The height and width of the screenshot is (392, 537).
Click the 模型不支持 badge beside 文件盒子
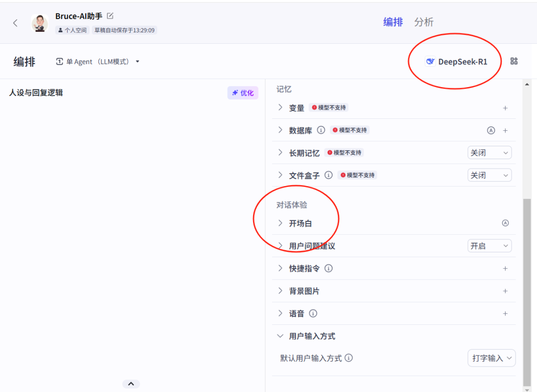coord(357,175)
